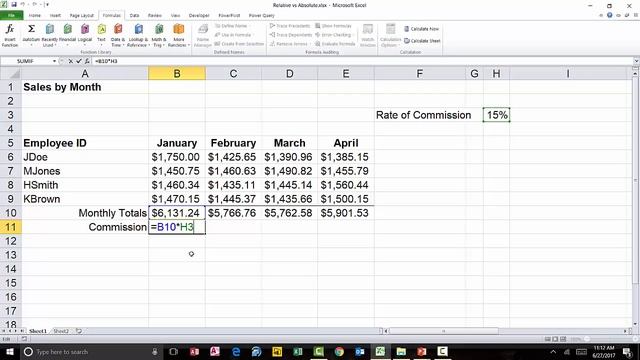Viewport: 640px width, 360px height.
Task: Open the Define Name dropdown
Action: tap(232, 26)
